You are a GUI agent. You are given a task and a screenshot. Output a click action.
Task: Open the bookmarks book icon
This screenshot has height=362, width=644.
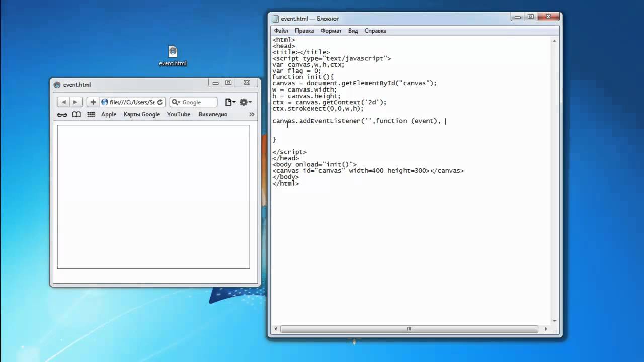click(x=76, y=114)
